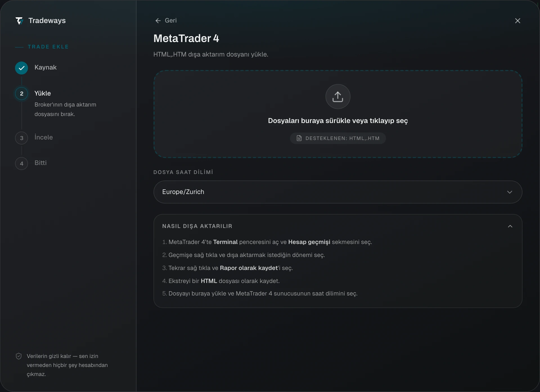Select the İncele step label

point(44,137)
